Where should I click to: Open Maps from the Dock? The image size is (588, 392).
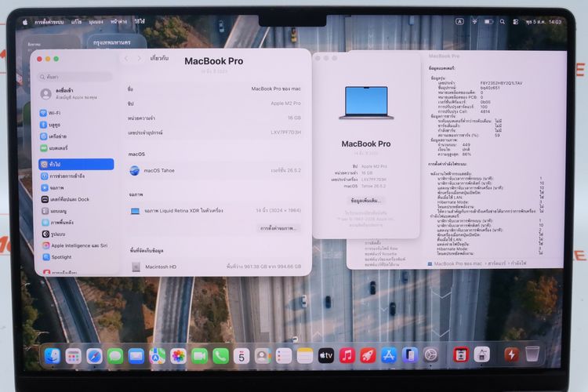pyautogui.click(x=158, y=356)
